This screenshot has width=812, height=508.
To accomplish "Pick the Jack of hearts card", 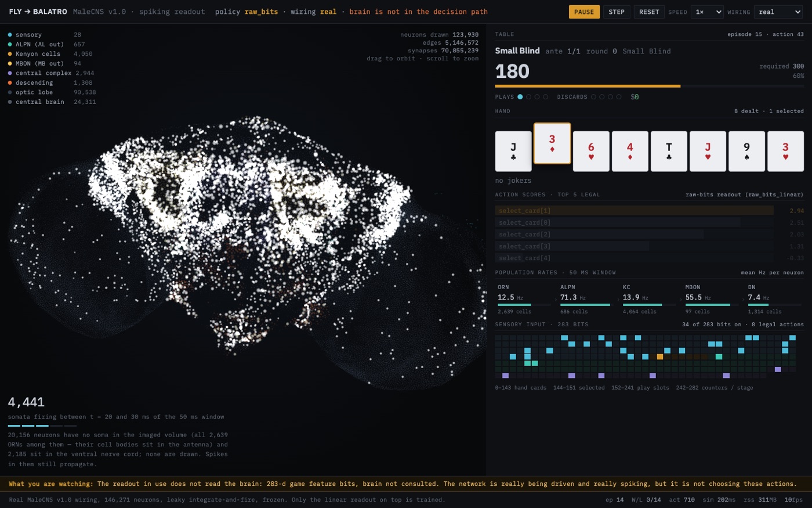I will [x=708, y=151].
